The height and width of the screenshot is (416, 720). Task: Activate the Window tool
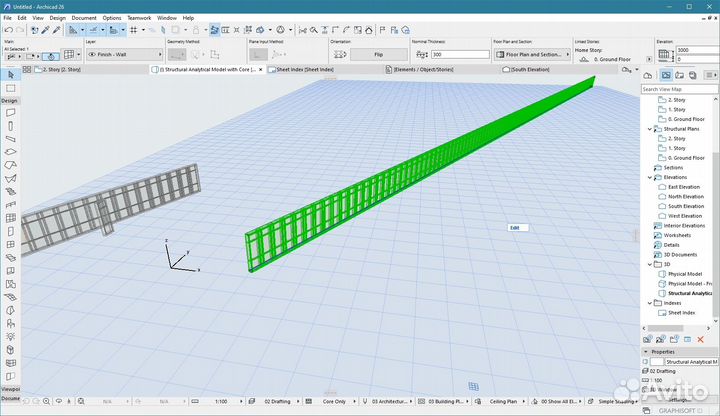[11, 244]
